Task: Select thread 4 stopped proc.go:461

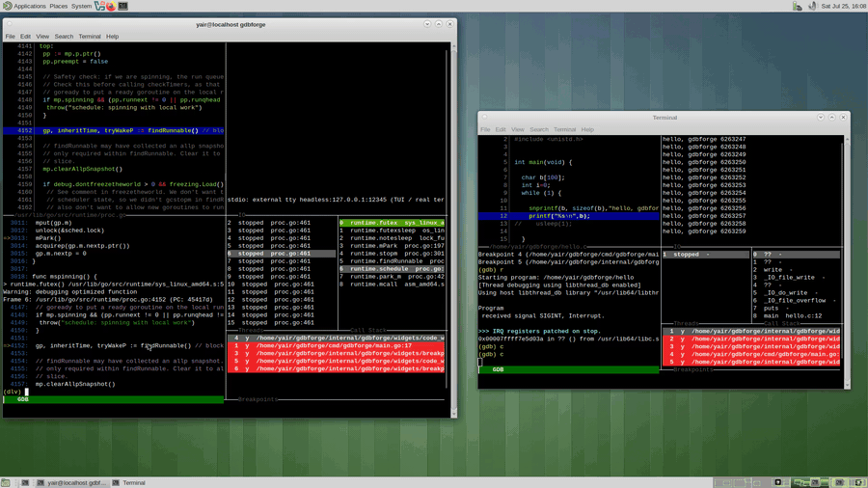Action: tap(281, 238)
